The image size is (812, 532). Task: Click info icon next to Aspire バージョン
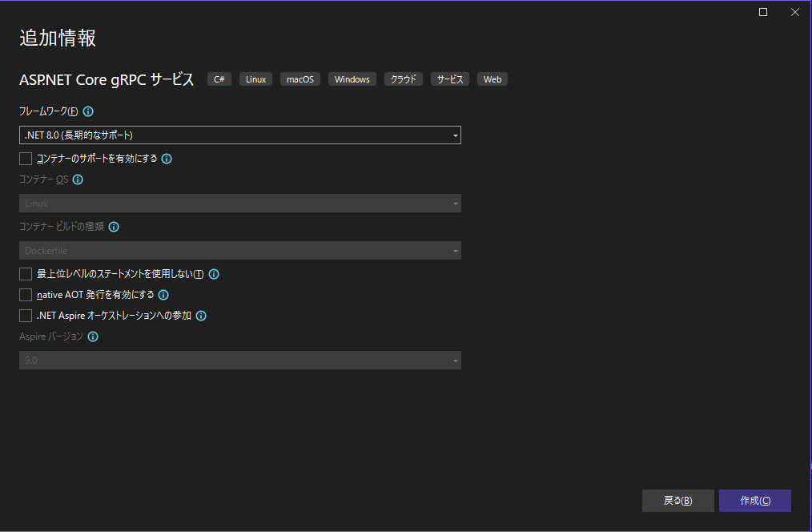click(x=93, y=337)
